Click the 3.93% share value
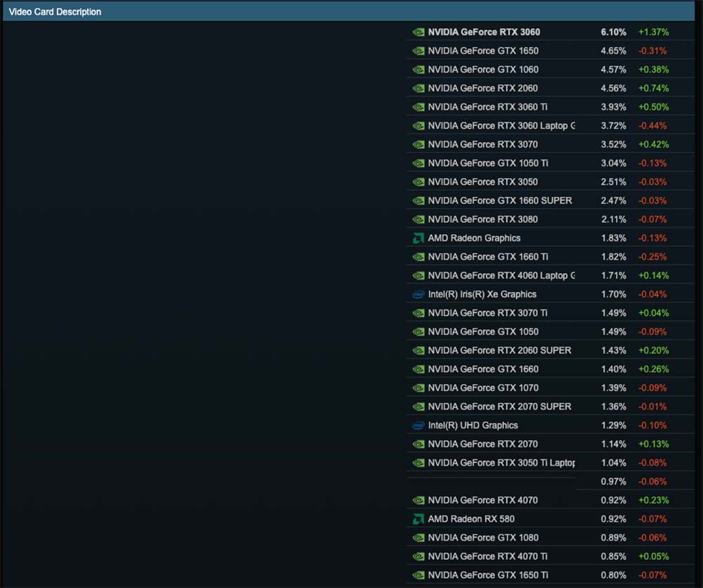 (613, 107)
